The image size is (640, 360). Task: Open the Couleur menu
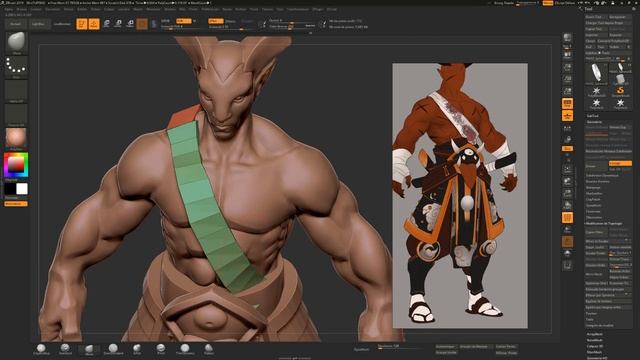pyautogui.click(x=36, y=9)
